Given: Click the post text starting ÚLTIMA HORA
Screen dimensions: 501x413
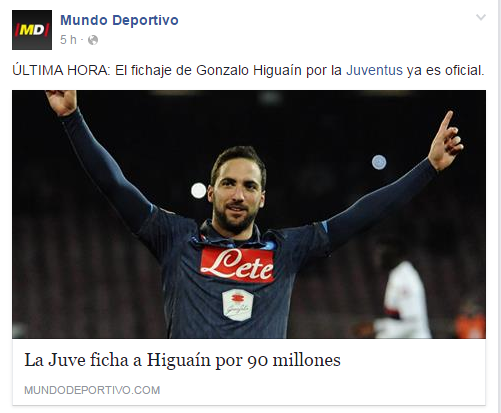Looking at the screenshot, I should [x=248, y=70].
